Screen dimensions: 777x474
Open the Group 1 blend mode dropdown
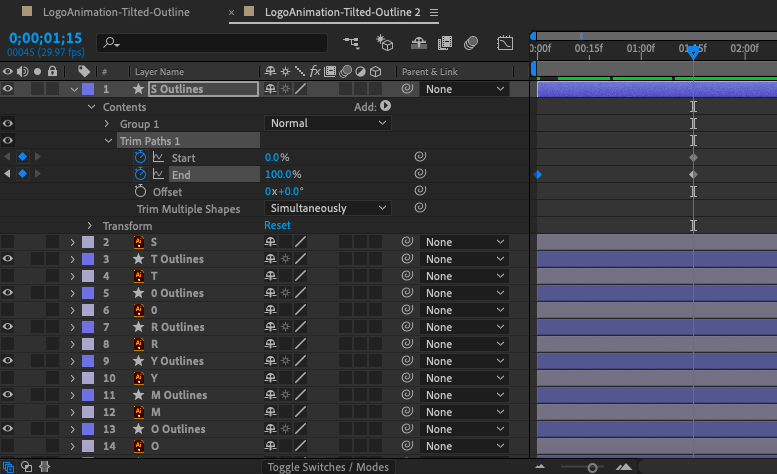point(327,123)
